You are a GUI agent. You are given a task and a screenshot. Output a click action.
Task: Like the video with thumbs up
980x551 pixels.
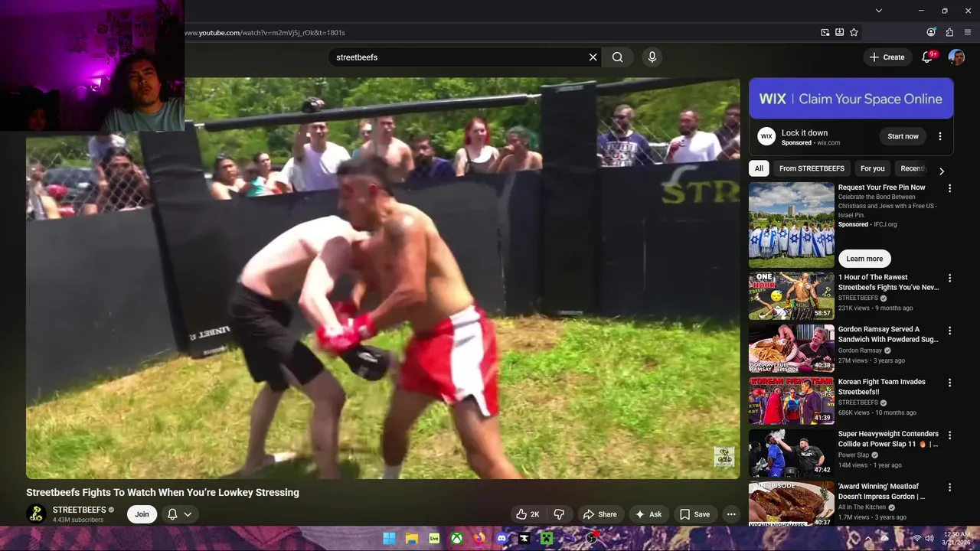[528, 514]
